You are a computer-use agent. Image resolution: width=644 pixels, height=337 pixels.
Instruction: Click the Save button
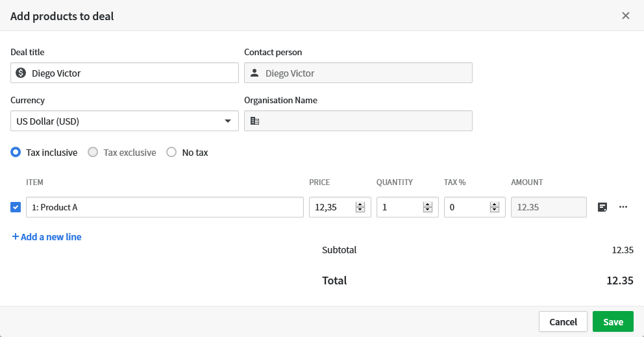click(613, 322)
